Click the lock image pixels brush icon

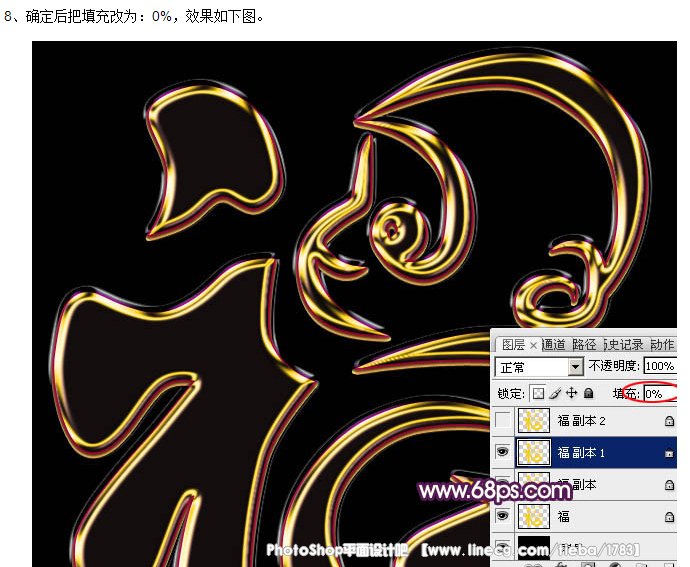pos(555,394)
